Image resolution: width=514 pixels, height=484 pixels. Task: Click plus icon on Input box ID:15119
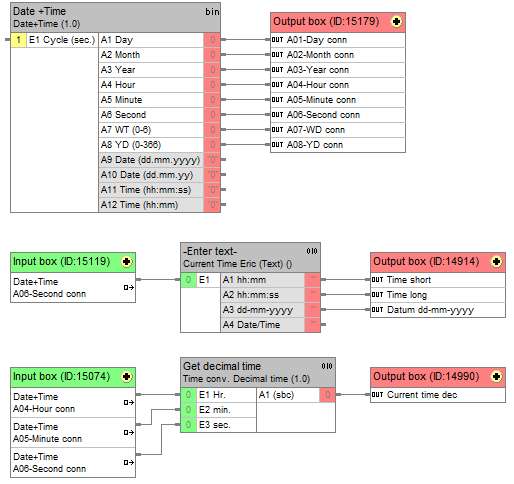[x=126, y=262]
